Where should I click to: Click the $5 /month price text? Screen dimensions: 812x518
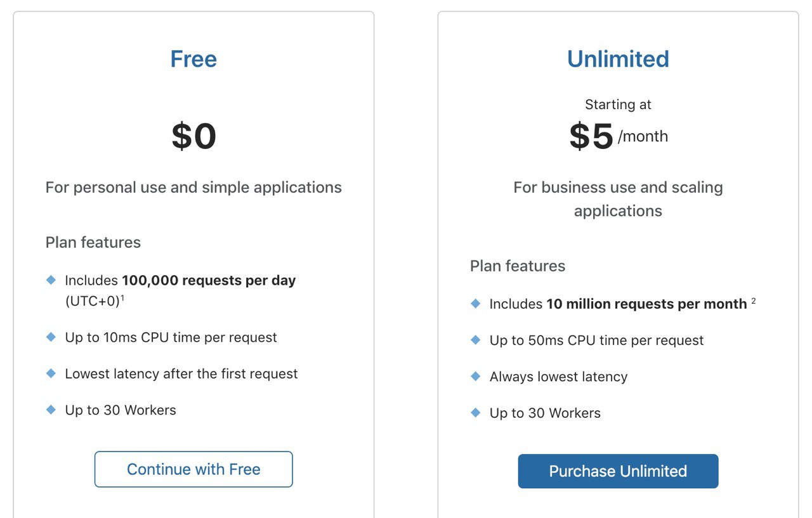click(x=618, y=136)
